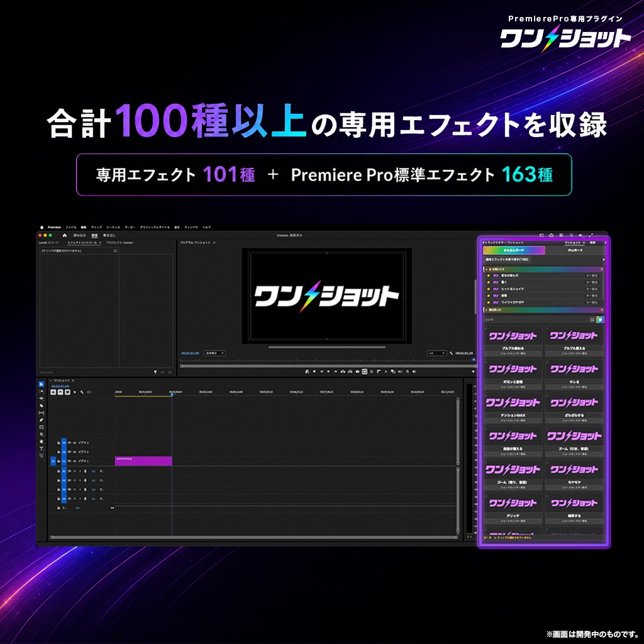Switch to list view in ワンショット panel
644x644 pixels.
tap(592, 319)
